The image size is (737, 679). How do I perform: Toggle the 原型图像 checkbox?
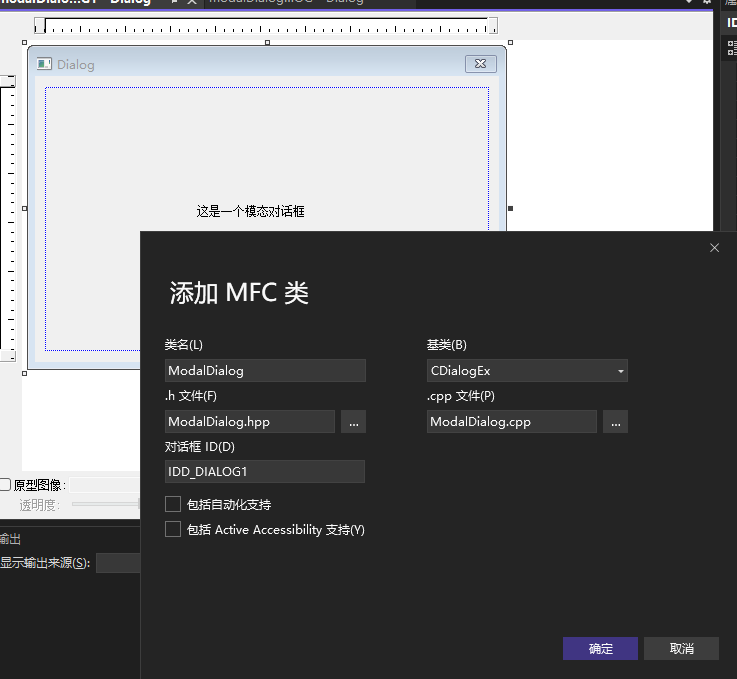click(x=5, y=485)
